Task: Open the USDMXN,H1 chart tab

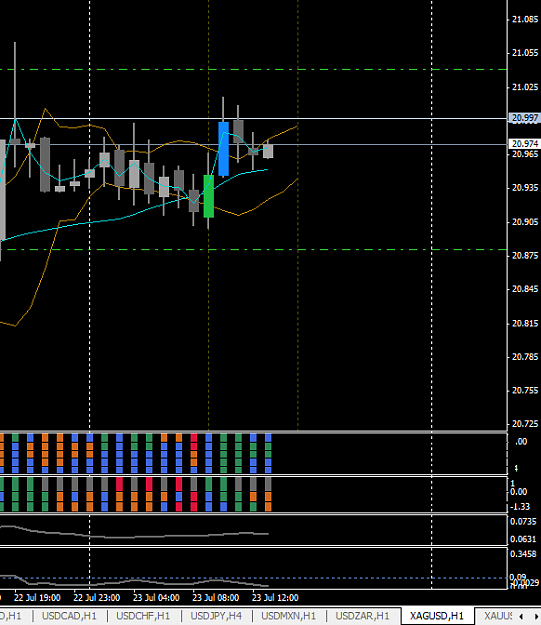Action: (x=289, y=616)
